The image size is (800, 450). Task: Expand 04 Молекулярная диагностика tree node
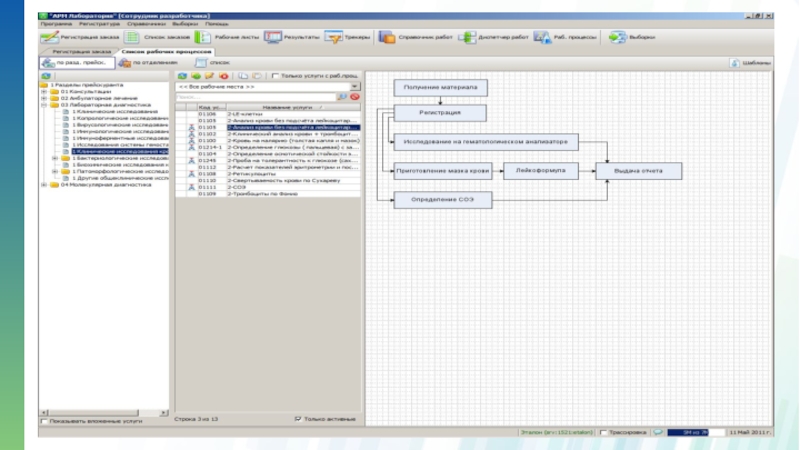click(43, 184)
